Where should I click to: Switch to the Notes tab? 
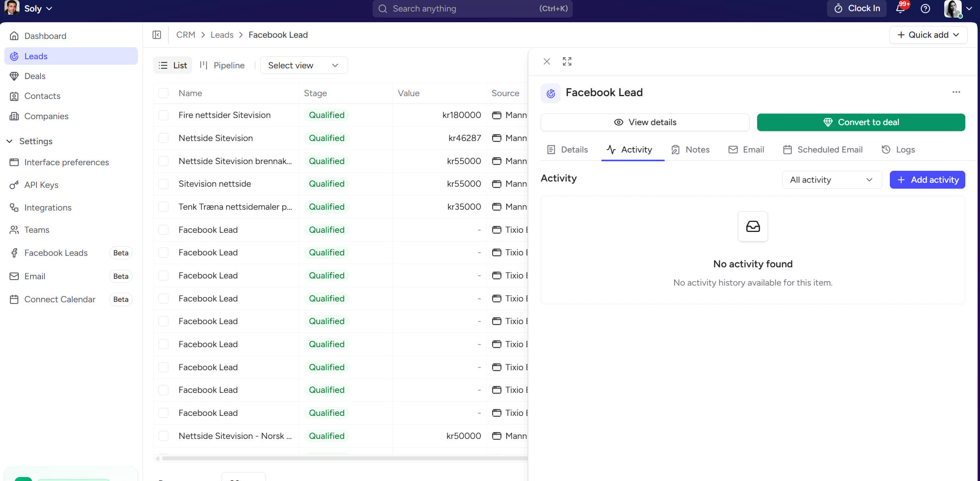(690, 150)
